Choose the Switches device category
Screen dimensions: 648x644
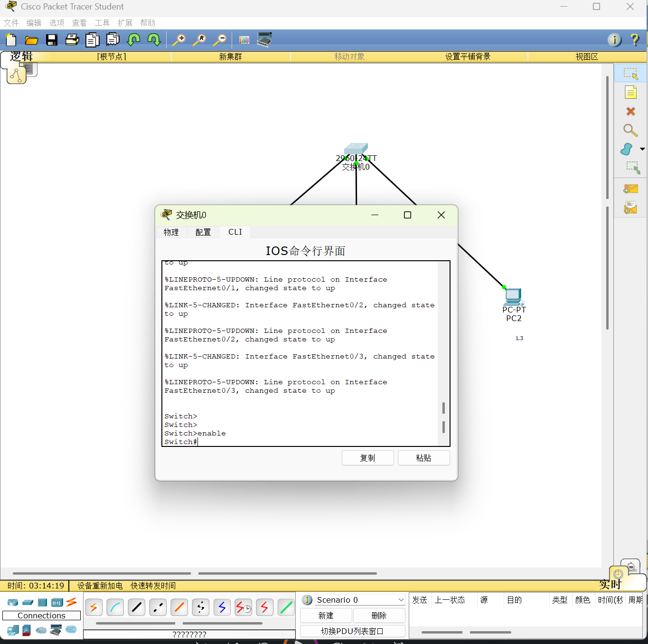(x=28, y=603)
